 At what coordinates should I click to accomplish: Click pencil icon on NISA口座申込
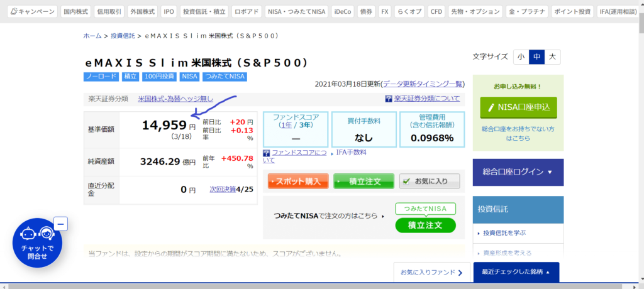pos(491,107)
